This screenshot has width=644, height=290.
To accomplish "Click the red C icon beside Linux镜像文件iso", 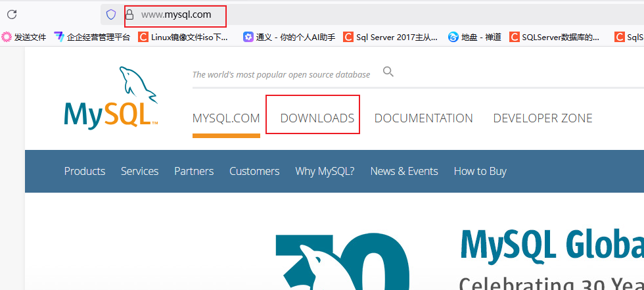I will 143,37.
